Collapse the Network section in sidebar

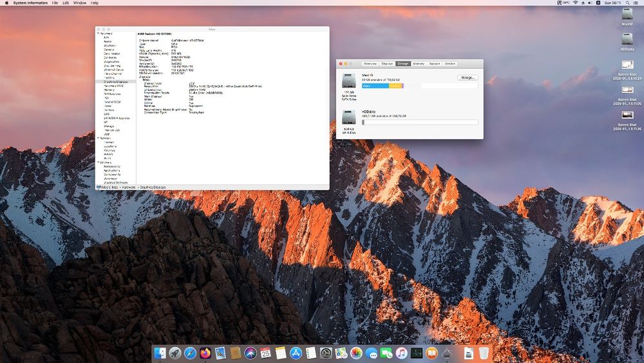[x=98, y=138]
